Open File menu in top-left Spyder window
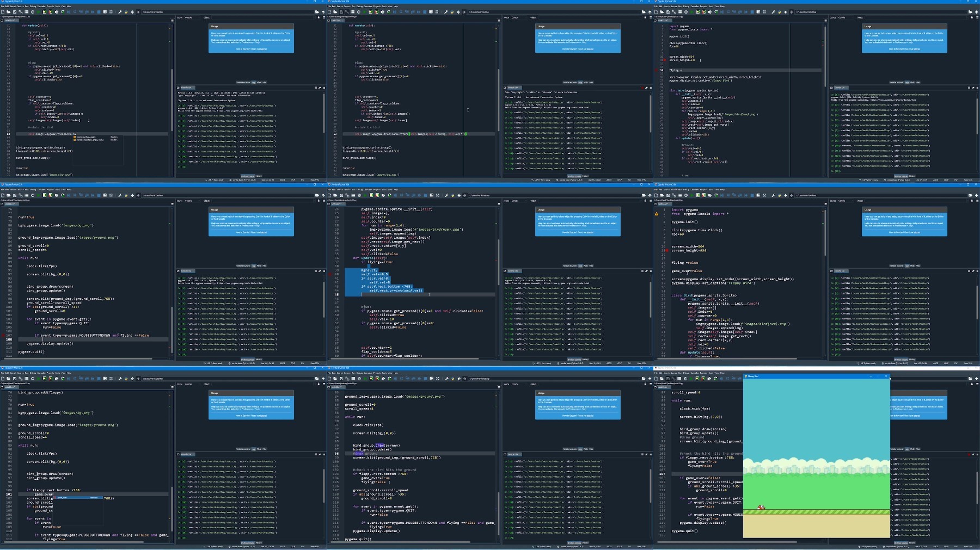Viewport: 980px width, 550px height. pyautogui.click(x=3, y=6)
